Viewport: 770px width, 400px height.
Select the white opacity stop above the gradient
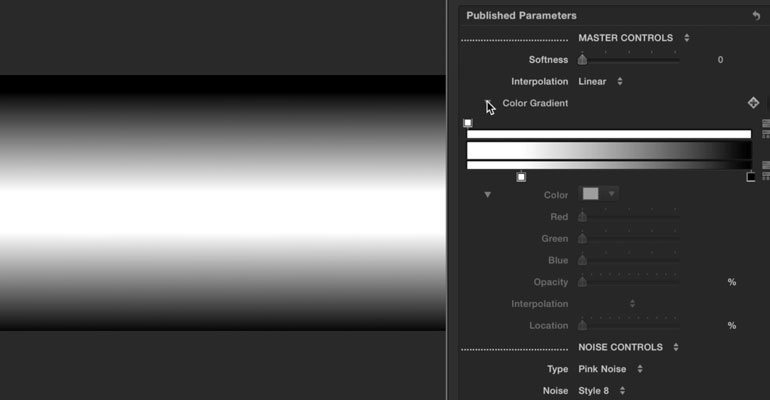[x=468, y=123]
